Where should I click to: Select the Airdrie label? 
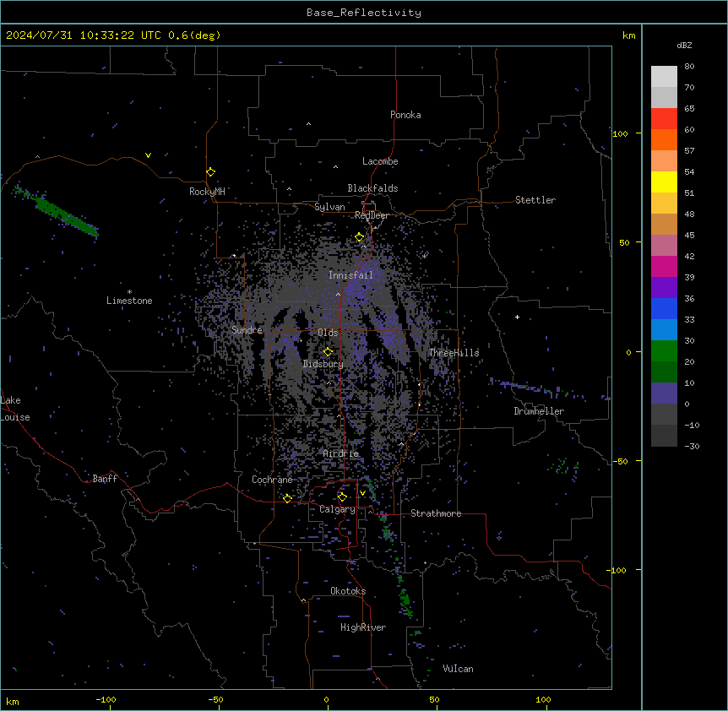point(341,453)
